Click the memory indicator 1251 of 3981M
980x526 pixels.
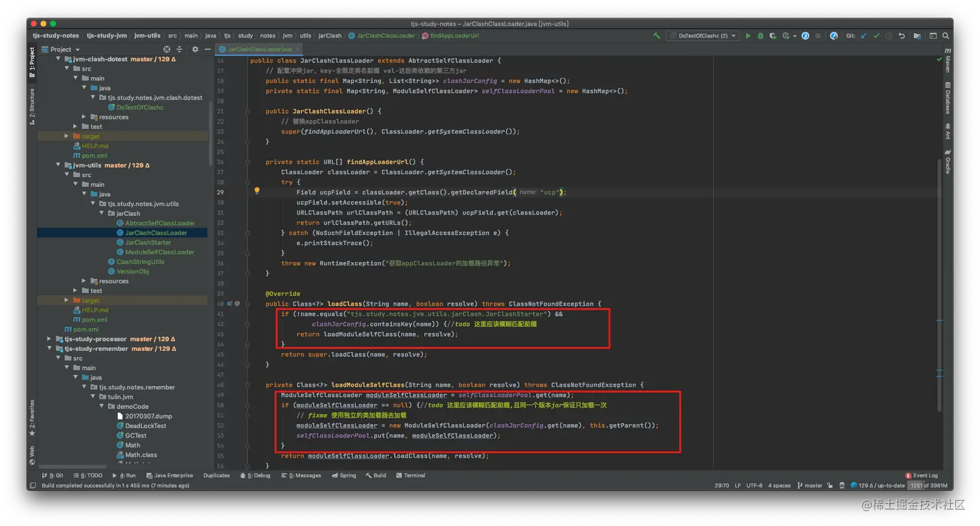point(928,485)
